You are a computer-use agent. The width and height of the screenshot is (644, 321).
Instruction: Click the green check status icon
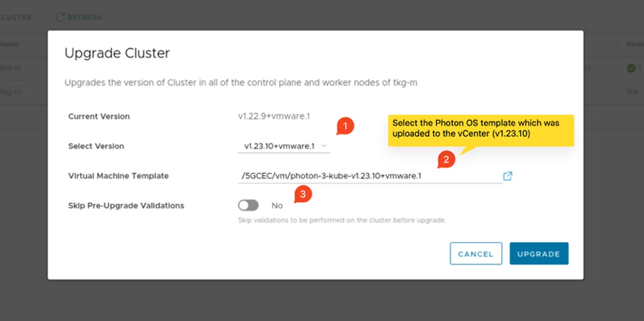pyautogui.click(x=631, y=68)
